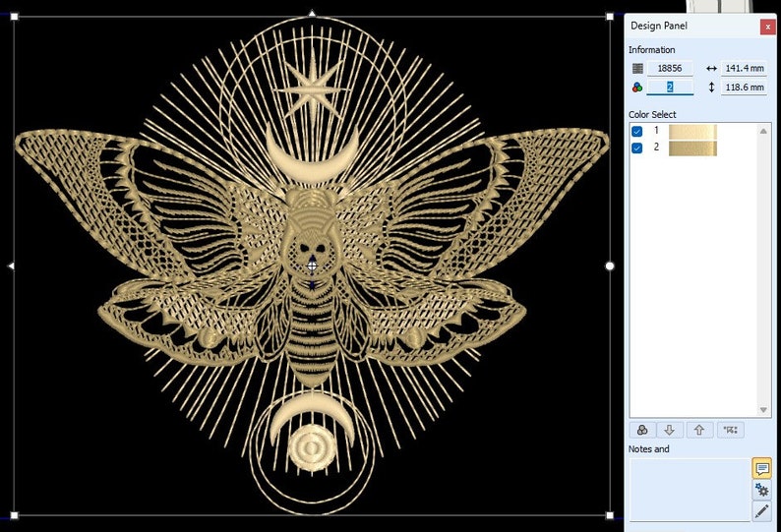Click the height field showing 118.6 mm
This screenshot has width=781, height=532.
coord(745,88)
